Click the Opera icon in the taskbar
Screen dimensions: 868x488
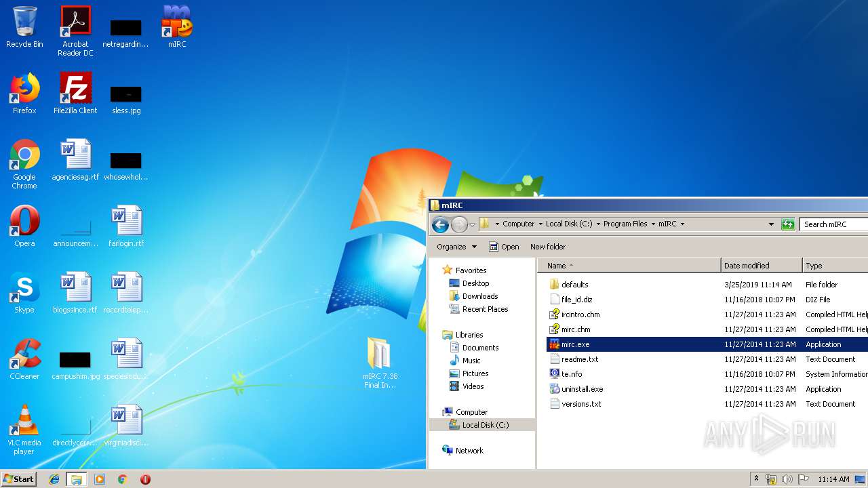point(145,479)
